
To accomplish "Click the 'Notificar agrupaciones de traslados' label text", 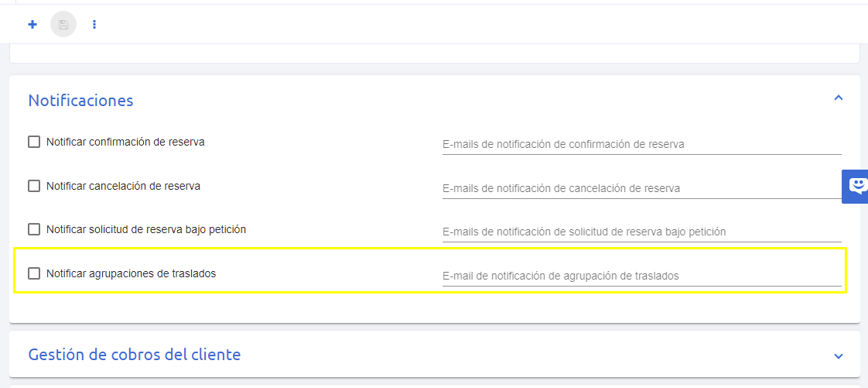I will (x=132, y=273).
